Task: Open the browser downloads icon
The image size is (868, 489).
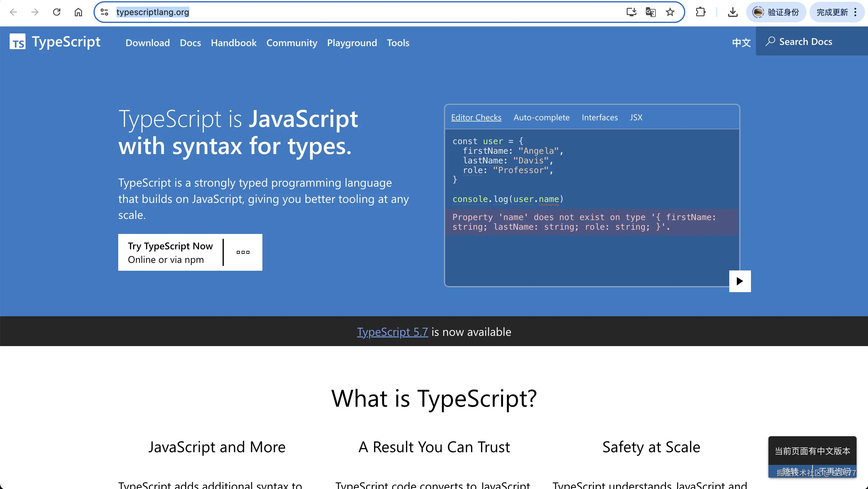Action: [x=733, y=12]
